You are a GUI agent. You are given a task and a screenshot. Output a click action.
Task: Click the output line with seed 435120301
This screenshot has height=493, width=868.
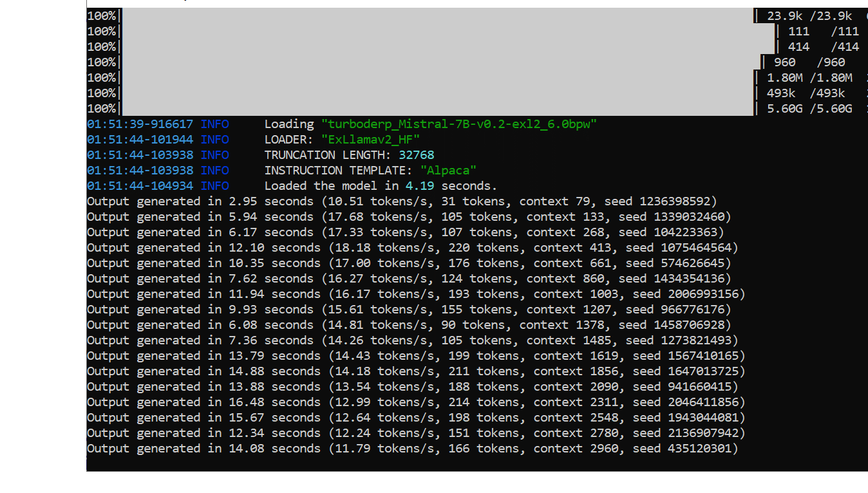(x=413, y=449)
